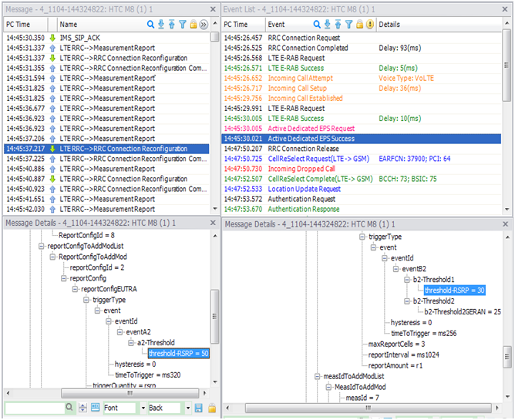The height and width of the screenshot is (420, 515).
Task: Select the Incoming Dropped Call event
Action: pyautogui.click(x=301, y=169)
